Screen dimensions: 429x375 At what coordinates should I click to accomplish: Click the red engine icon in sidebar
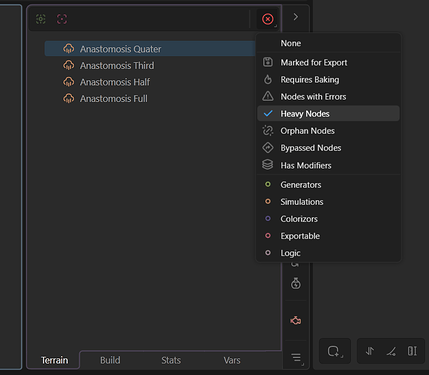[x=296, y=321]
